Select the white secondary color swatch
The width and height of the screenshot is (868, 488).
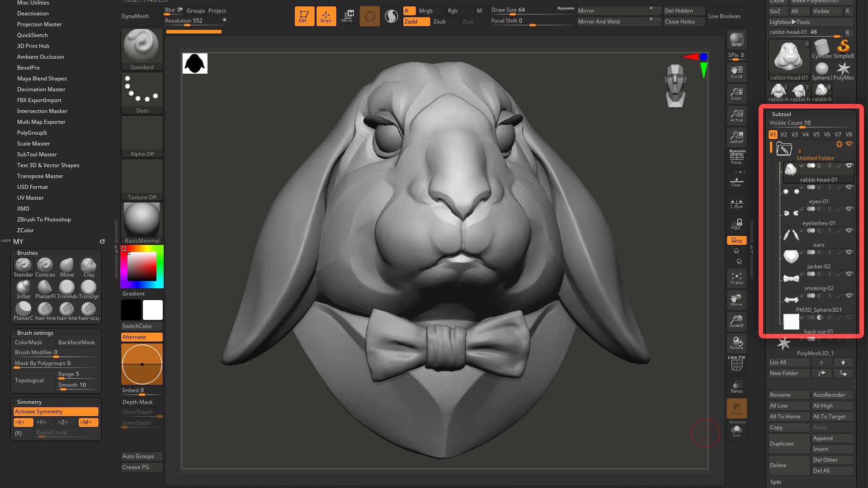coord(153,310)
